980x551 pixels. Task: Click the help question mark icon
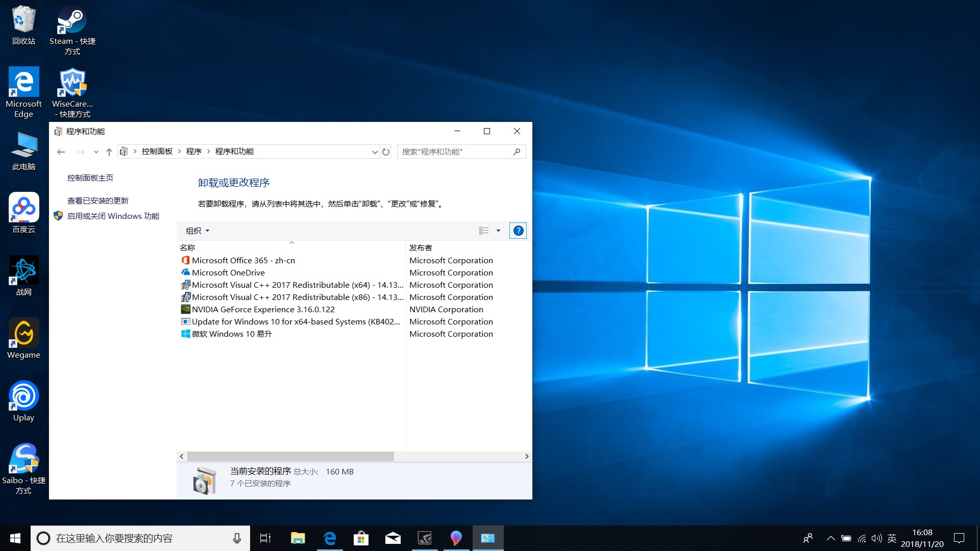(518, 231)
